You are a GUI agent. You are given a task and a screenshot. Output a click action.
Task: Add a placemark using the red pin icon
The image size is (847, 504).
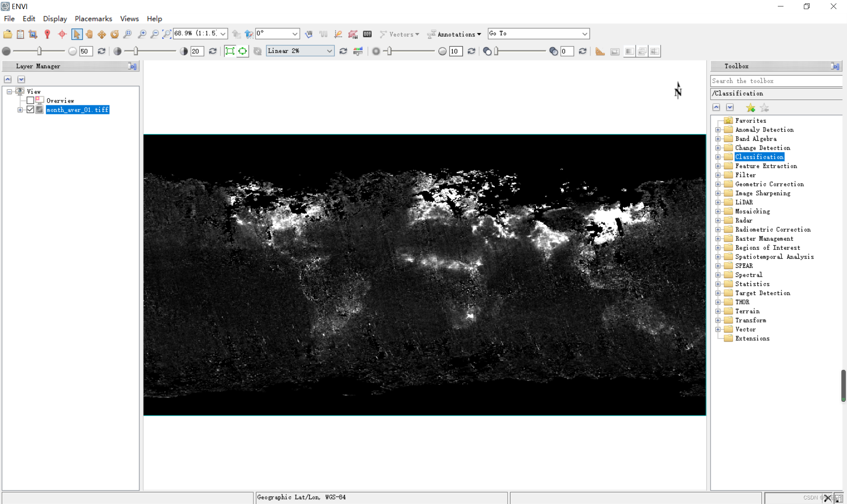click(x=47, y=34)
